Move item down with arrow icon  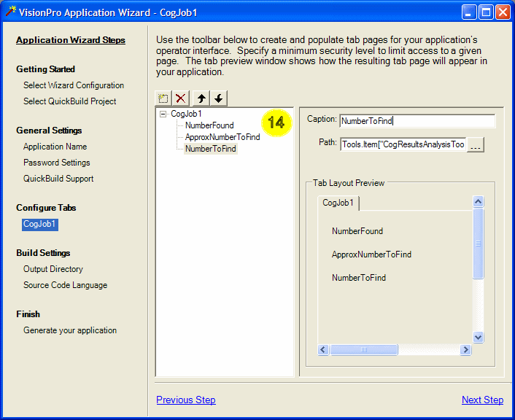pos(218,98)
